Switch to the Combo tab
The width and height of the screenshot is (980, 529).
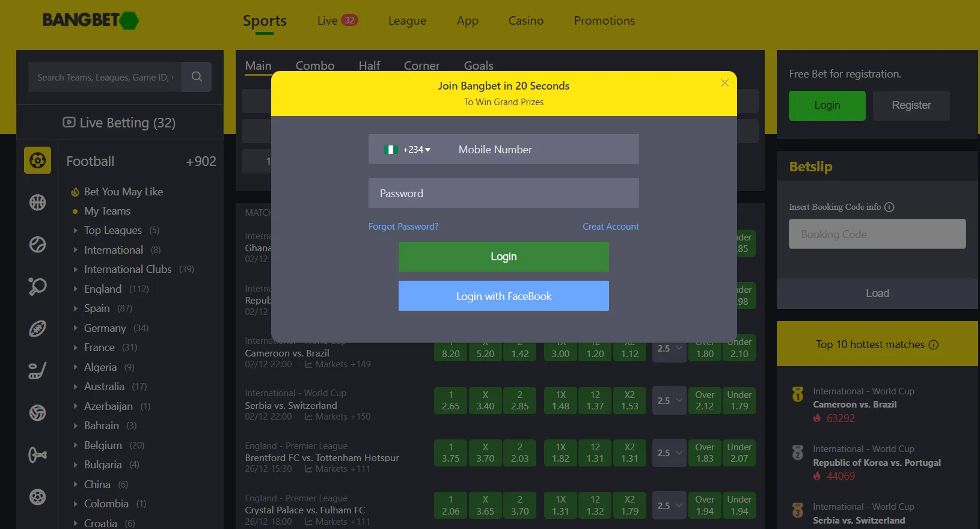click(x=315, y=66)
